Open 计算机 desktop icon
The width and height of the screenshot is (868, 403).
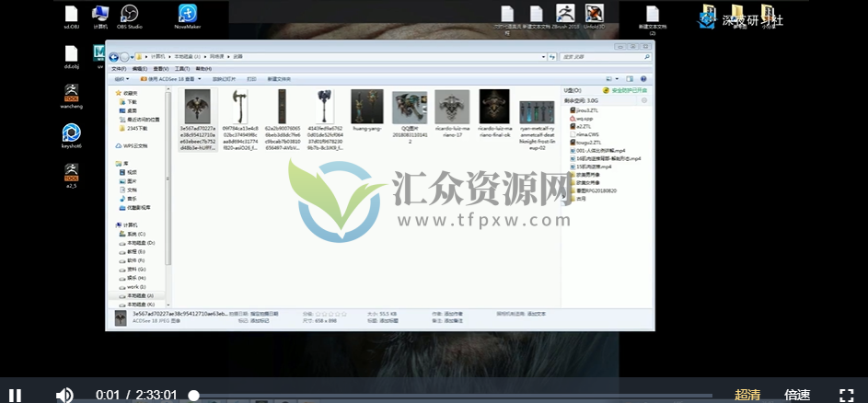[100, 17]
